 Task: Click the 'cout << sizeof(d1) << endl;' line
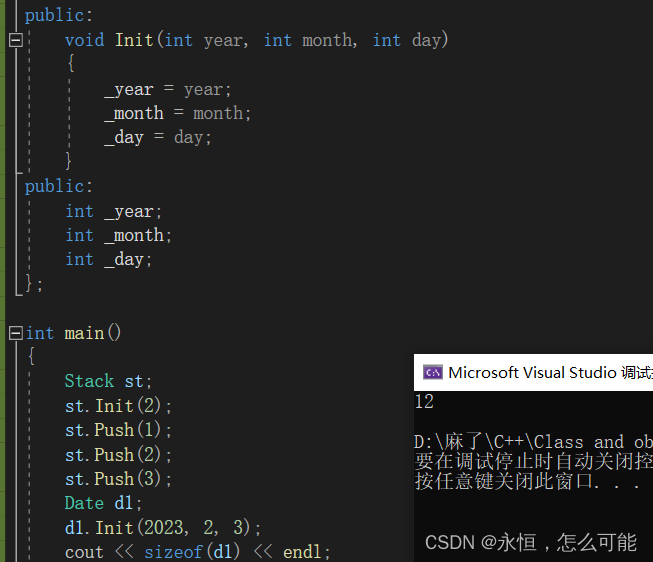pos(197,552)
